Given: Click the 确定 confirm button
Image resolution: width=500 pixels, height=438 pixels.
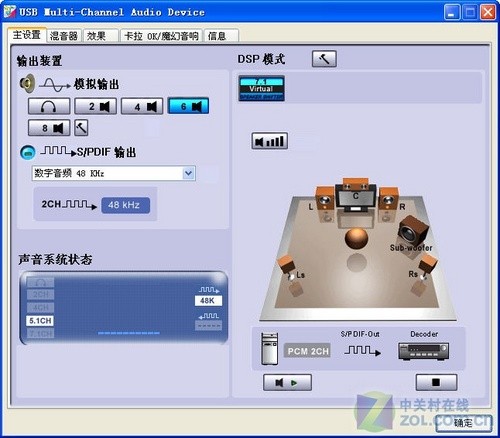Looking at the screenshot, I should (x=463, y=423).
